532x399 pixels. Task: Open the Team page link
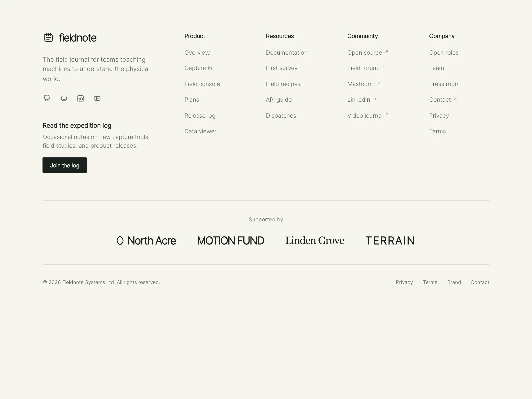[436, 68]
